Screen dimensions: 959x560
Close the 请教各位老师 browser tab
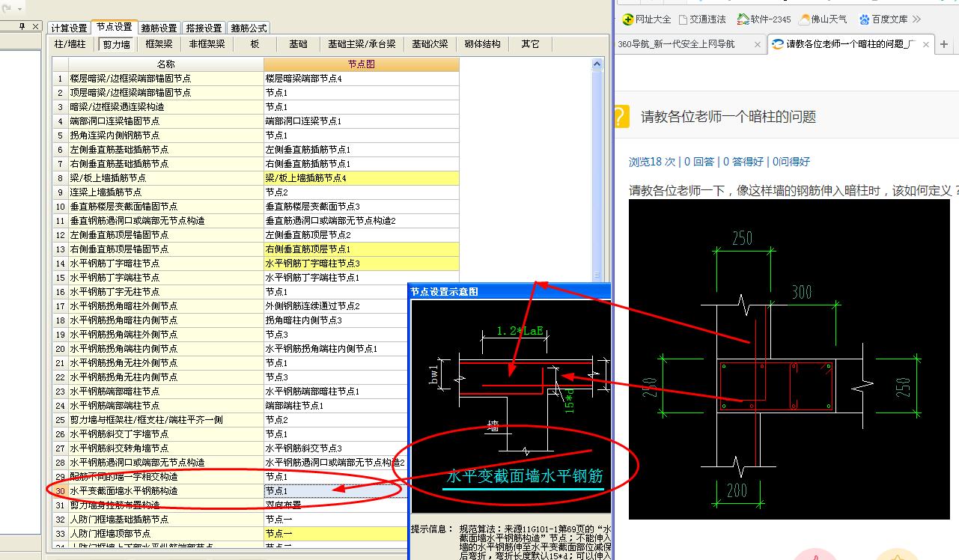click(926, 44)
